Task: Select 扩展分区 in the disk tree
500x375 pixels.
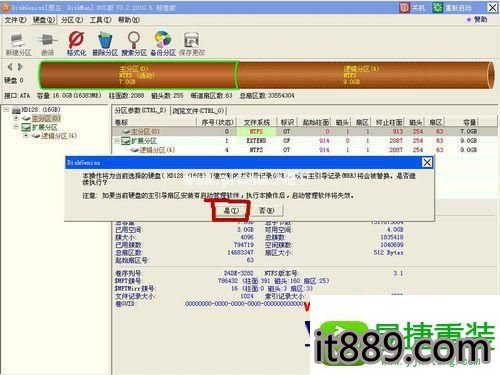Action: [45, 127]
